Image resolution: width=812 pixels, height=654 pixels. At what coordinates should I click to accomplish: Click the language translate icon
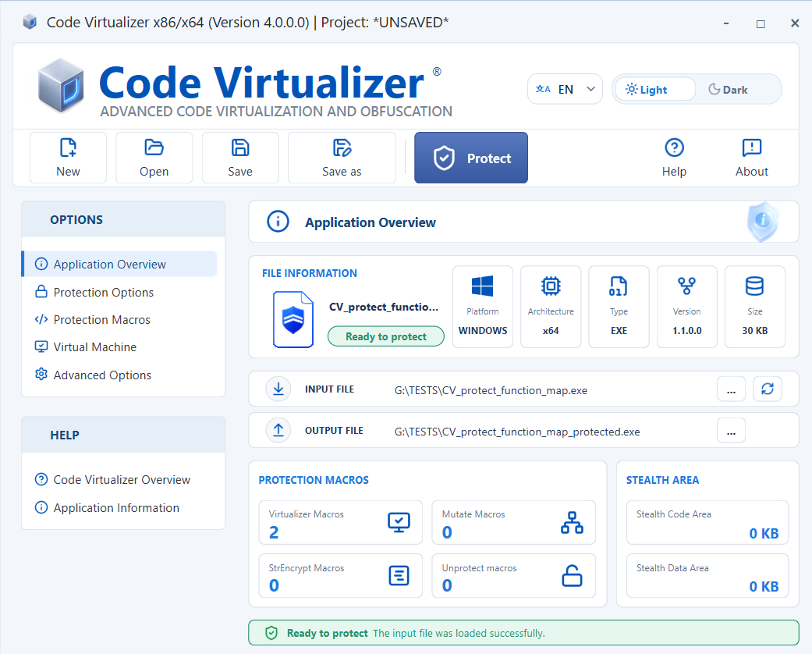543,89
